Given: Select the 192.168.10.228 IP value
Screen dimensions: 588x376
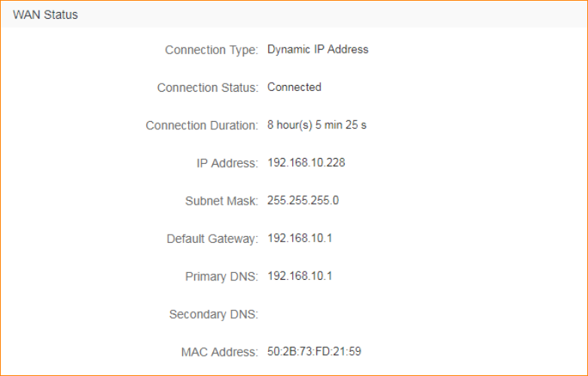Looking at the screenshot, I should 306,162.
